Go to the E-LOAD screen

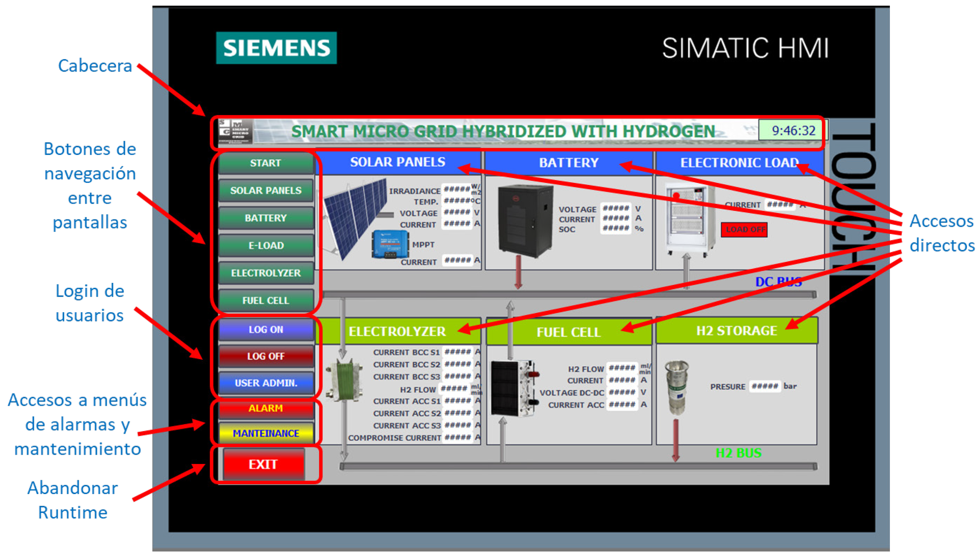tap(266, 245)
